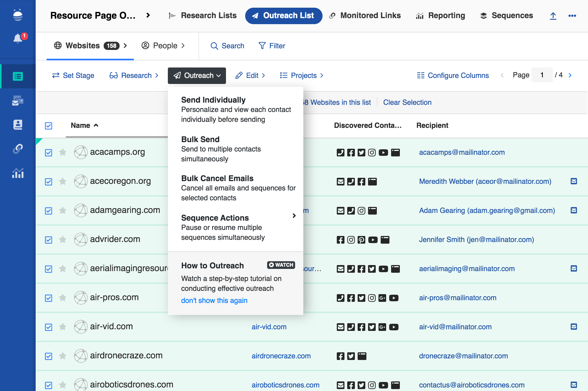Toggle the select-all header checkbox
Screen dimensions: 588x391
[x=49, y=126]
